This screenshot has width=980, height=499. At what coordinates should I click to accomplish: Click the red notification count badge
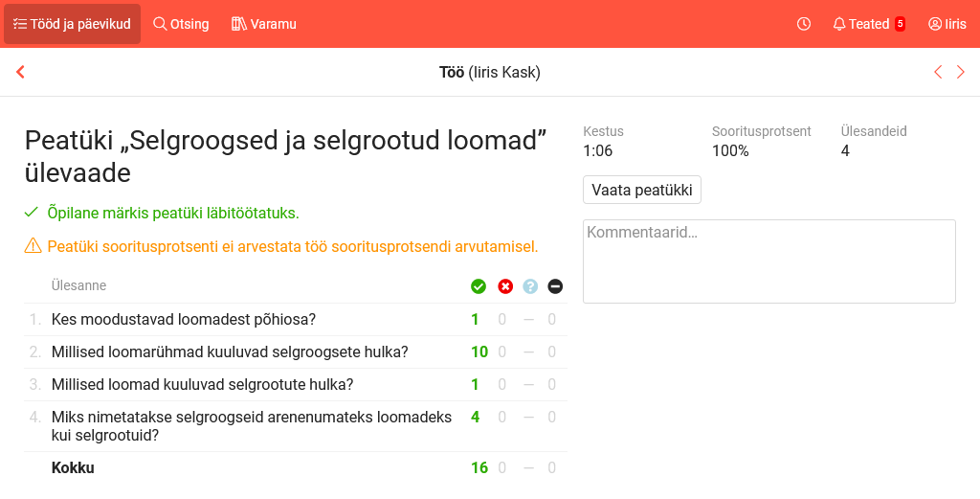click(900, 24)
